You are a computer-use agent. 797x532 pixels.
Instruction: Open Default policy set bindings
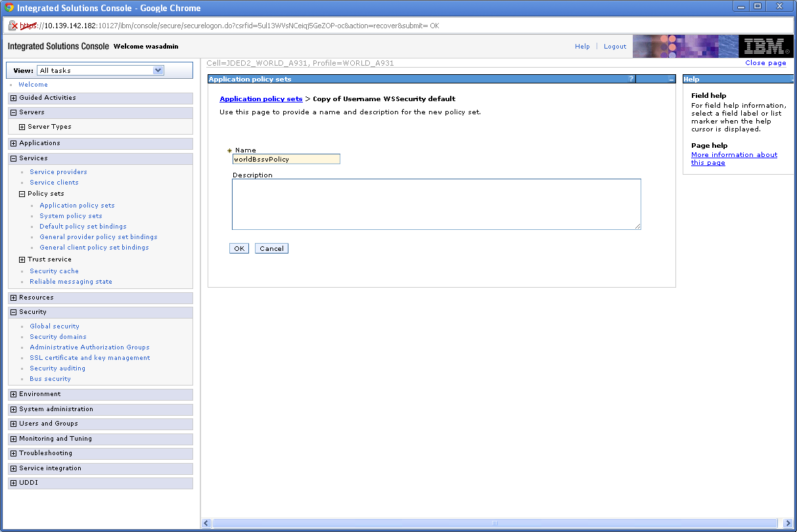83,227
